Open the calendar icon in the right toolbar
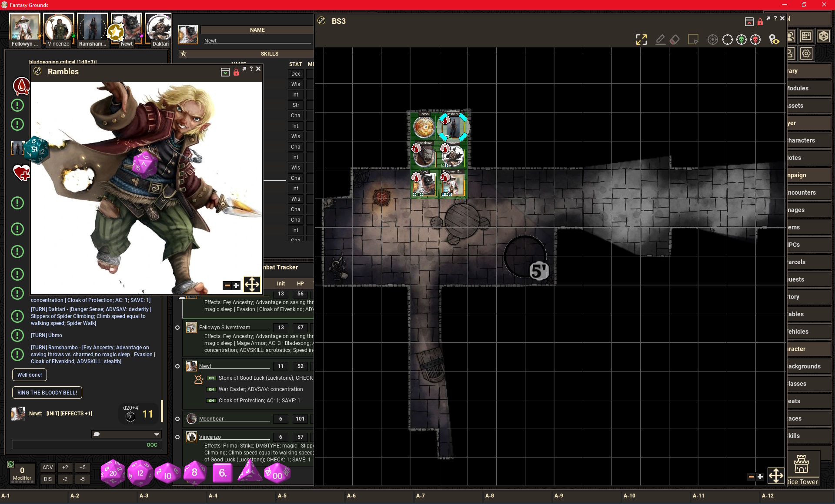Image resolution: width=835 pixels, height=504 pixels. pyautogui.click(x=806, y=36)
